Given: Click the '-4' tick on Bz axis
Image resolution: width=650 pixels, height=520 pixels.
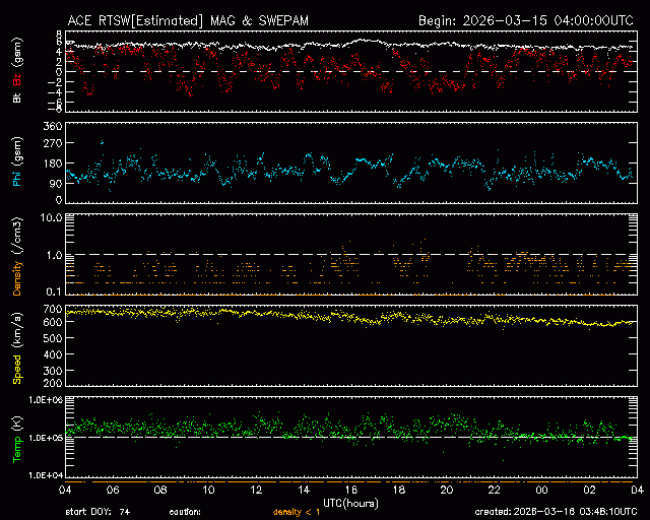Looking at the screenshot, I should (56, 92).
